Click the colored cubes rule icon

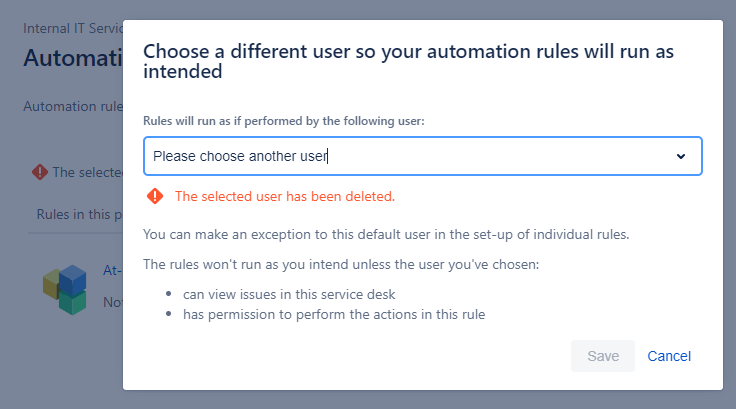66,289
